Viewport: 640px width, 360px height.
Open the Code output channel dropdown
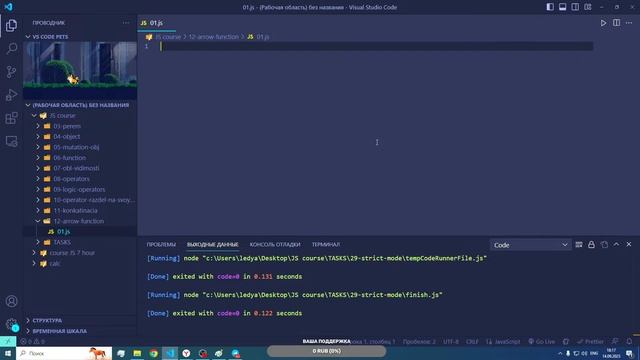(x=530, y=245)
